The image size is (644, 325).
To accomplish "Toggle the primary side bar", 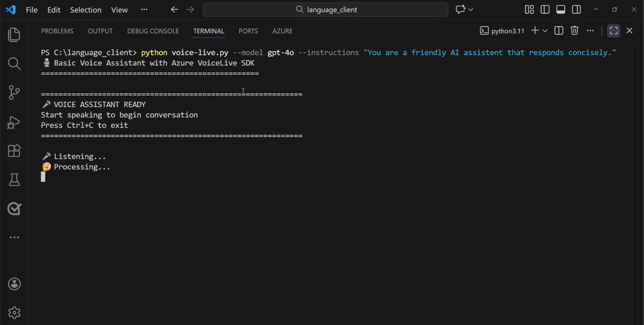I will click(545, 10).
